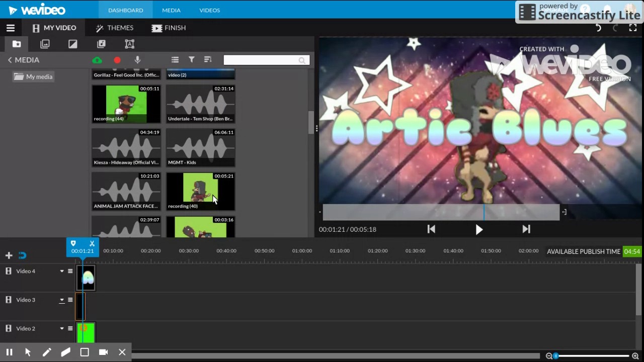Open the images library tab icon
The image size is (644, 362).
(45, 44)
